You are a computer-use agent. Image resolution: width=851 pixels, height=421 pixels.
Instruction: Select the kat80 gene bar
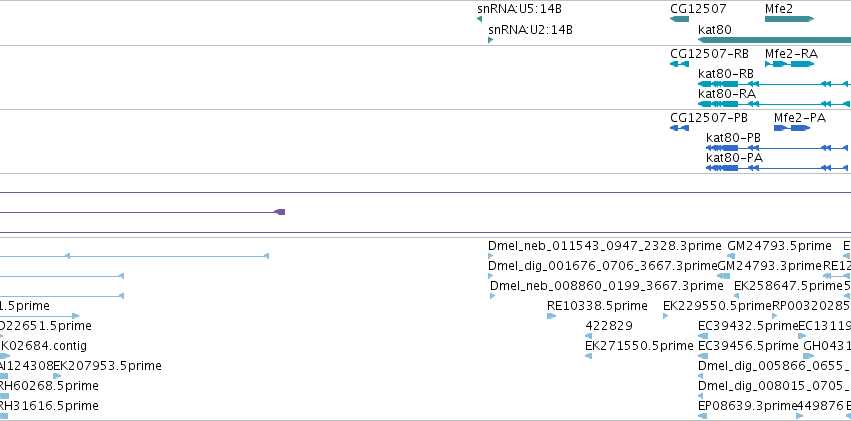[774, 40]
